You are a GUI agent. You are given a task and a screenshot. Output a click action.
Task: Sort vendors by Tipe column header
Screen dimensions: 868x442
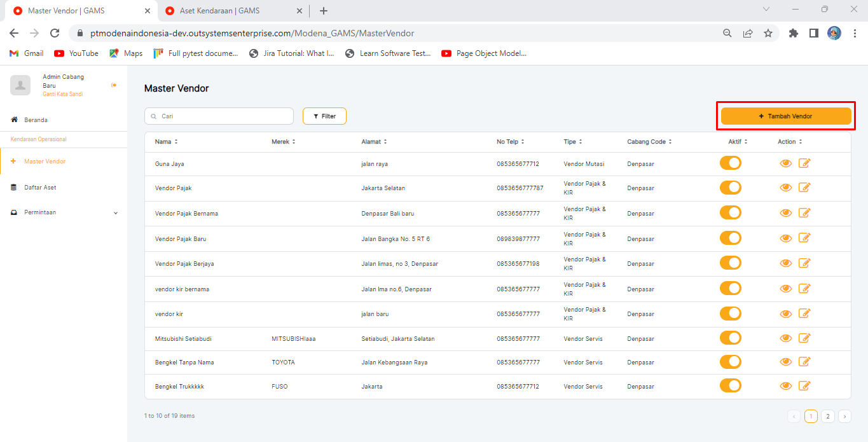pyautogui.click(x=572, y=142)
